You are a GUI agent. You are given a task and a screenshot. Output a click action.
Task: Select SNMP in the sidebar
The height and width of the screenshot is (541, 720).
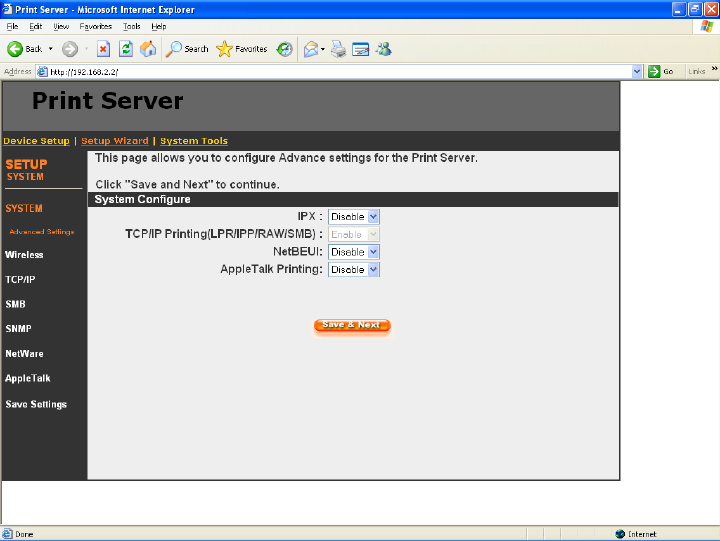pos(18,329)
